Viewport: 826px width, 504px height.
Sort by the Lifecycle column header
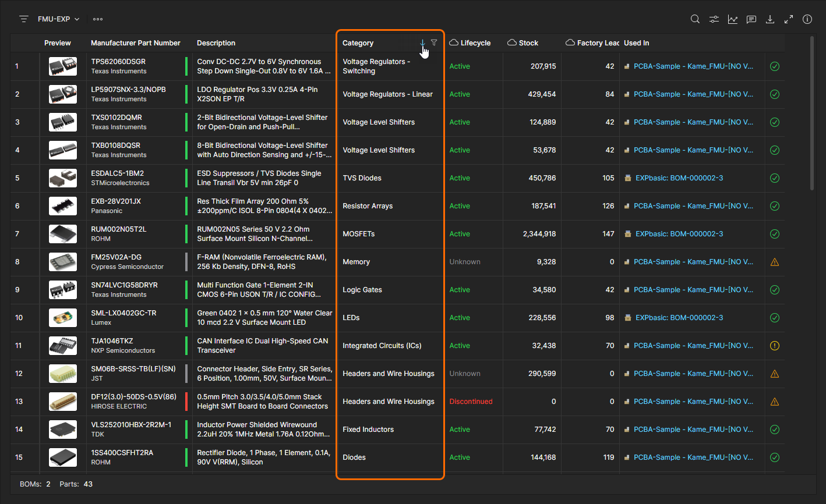pyautogui.click(x=475, y=43)
